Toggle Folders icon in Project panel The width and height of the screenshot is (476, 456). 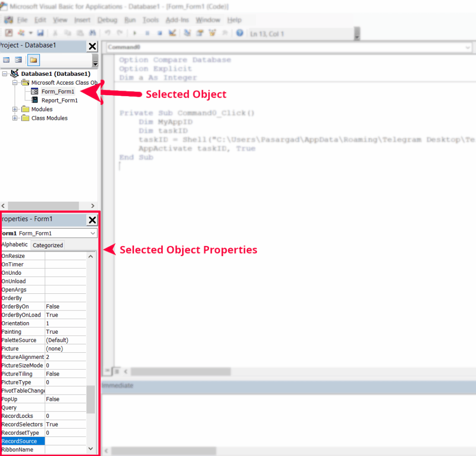point(33,60)
